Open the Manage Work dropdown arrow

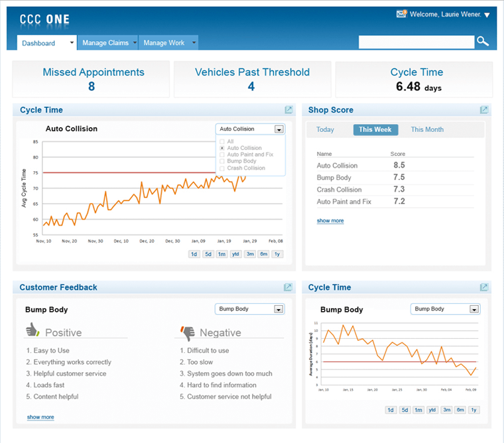(194, 42)
